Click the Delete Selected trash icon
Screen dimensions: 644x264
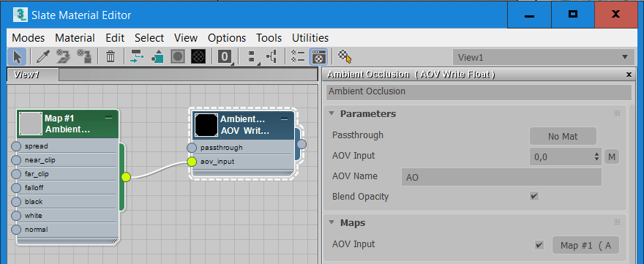[x=111, y=57]
